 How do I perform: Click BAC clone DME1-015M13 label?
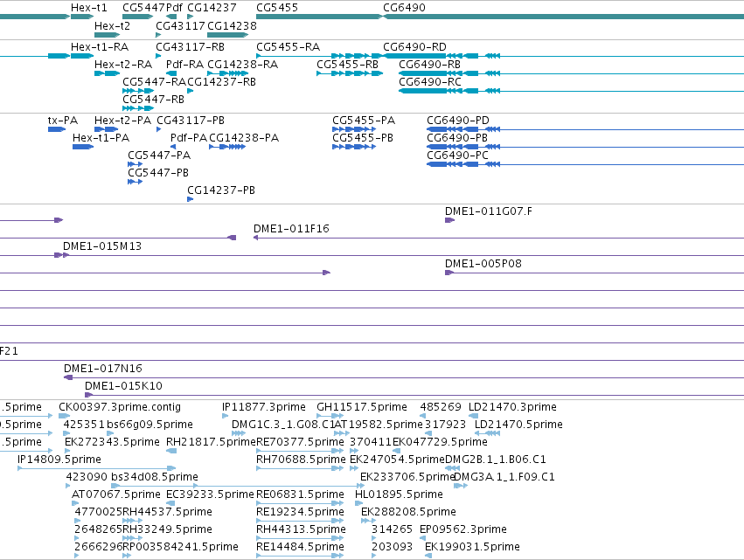click(102, 245)
